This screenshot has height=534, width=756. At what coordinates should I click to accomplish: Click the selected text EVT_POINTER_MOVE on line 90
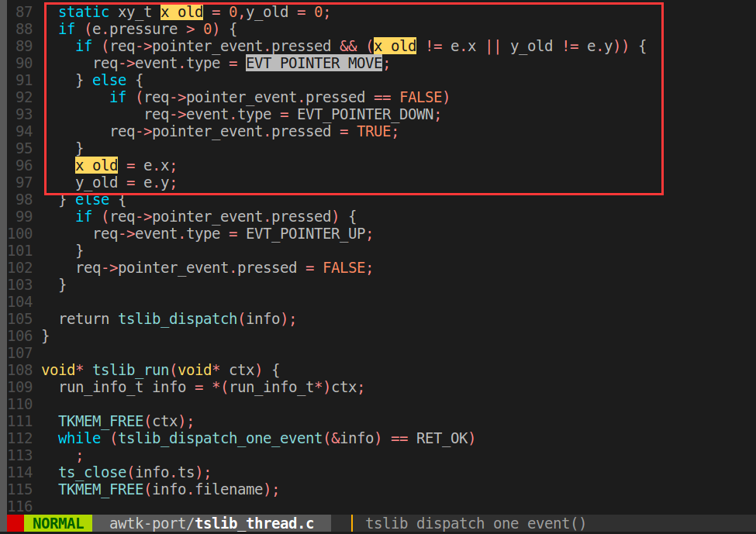pos(315,63)
